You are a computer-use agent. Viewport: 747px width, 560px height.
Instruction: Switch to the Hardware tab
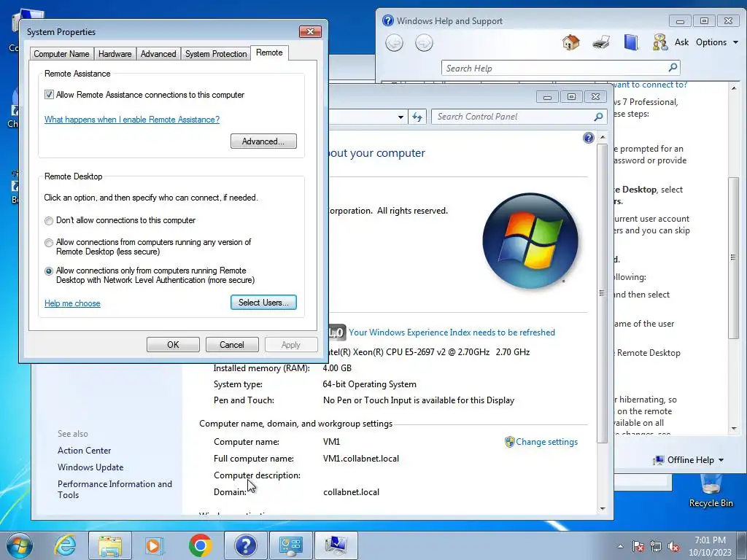pos(115,54)
